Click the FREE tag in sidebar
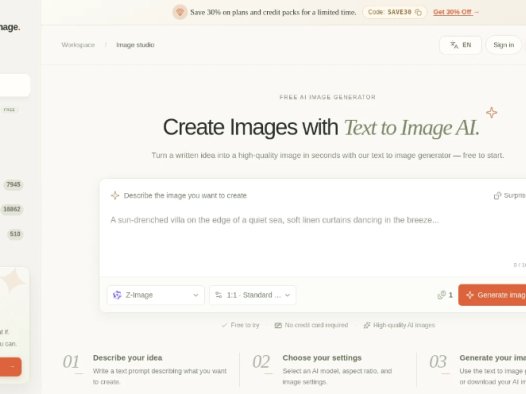This screenshot has width=526, height=394. (9, 110)
